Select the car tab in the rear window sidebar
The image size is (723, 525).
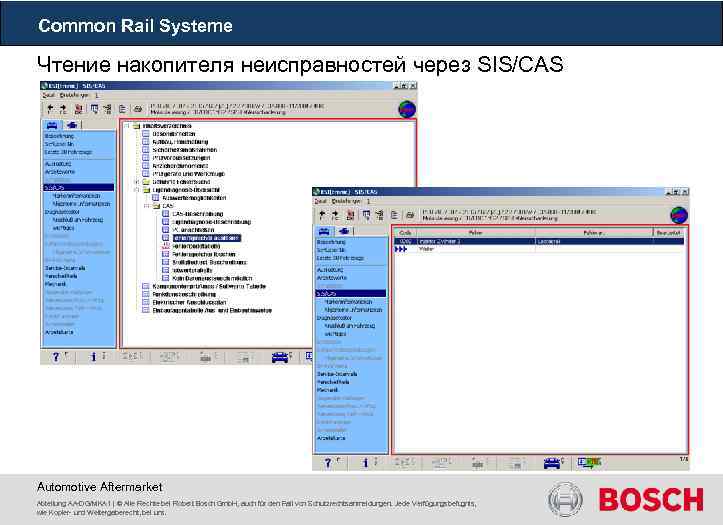52,125
